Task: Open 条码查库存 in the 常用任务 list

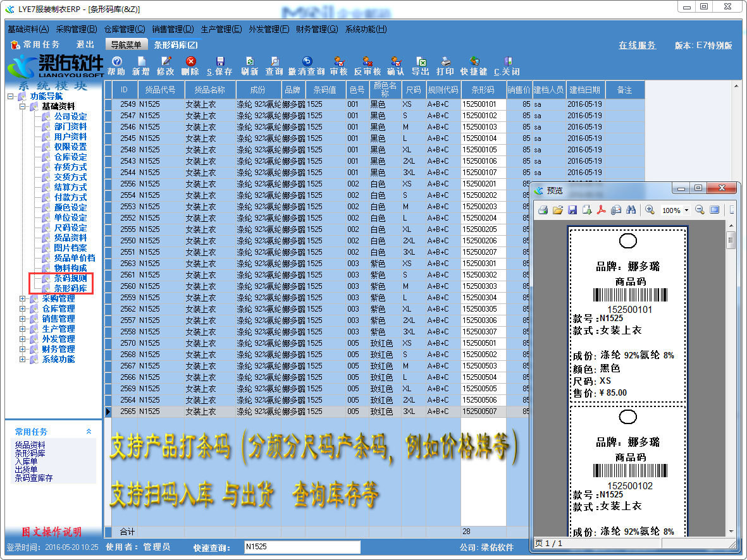Action: coord(34,478)
